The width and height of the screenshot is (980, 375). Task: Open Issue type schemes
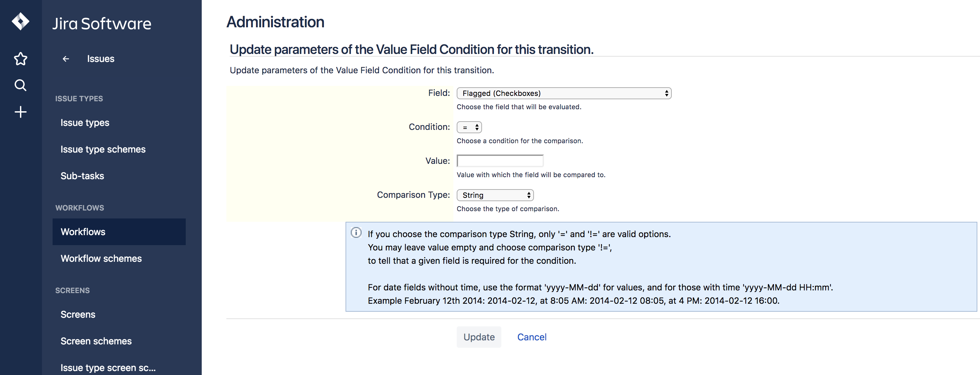[x=103, y=149]
